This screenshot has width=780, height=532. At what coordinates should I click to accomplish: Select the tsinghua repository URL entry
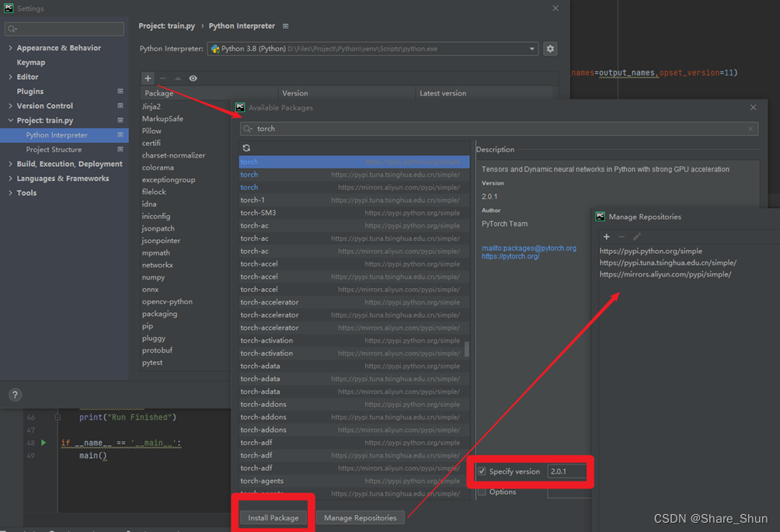pyautogui.click(x=667, y=263)
